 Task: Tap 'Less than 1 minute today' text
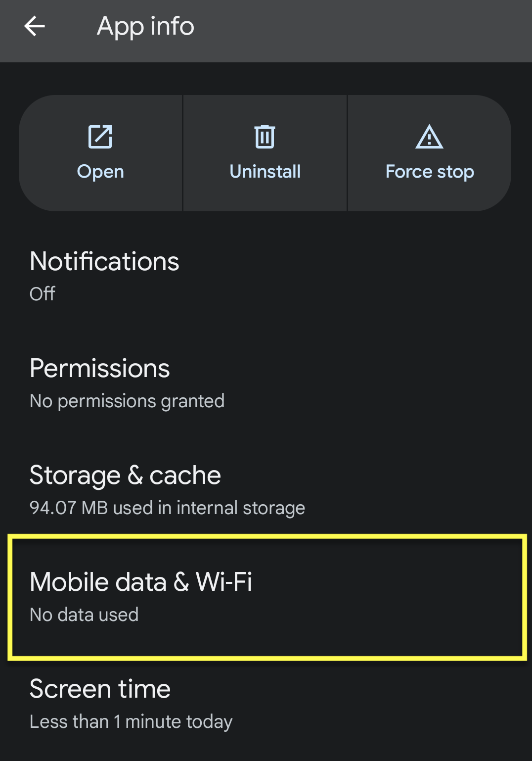pyautogui.click(x=131, y=721)
